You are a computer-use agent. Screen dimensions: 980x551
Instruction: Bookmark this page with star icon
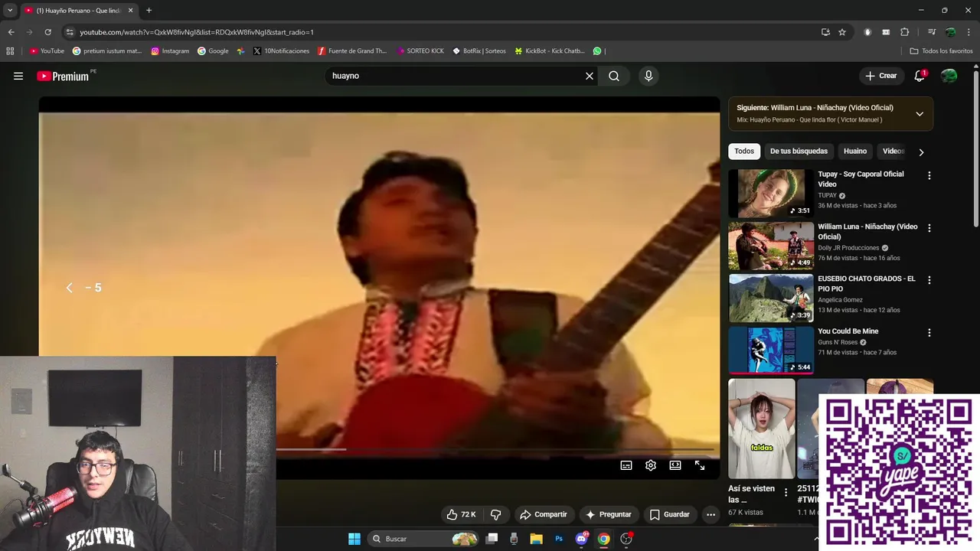(x=842, y=32)
